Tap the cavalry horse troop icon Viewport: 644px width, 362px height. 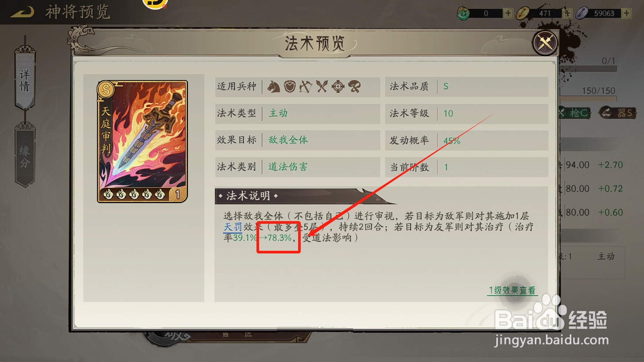[273, 86]
